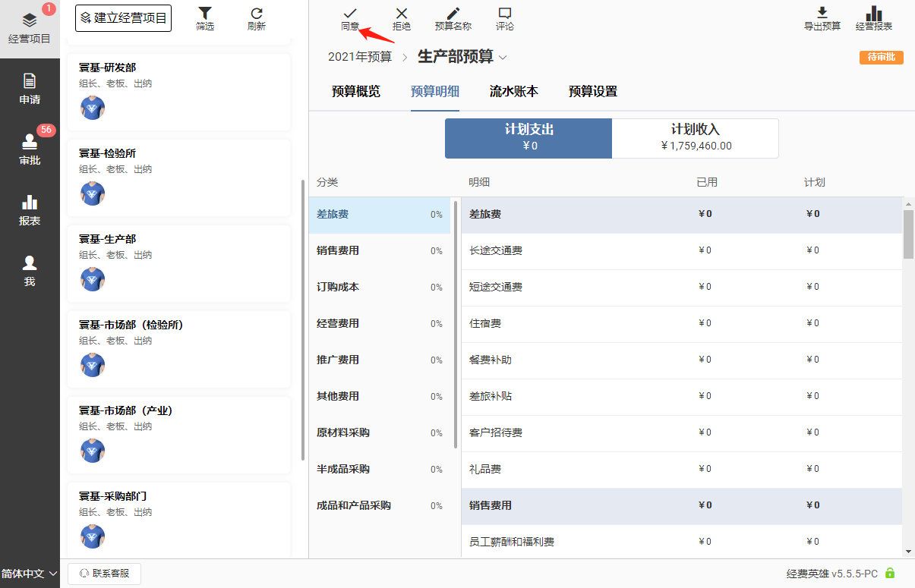Open 经营报表 chart icon

tap(874, 13)
